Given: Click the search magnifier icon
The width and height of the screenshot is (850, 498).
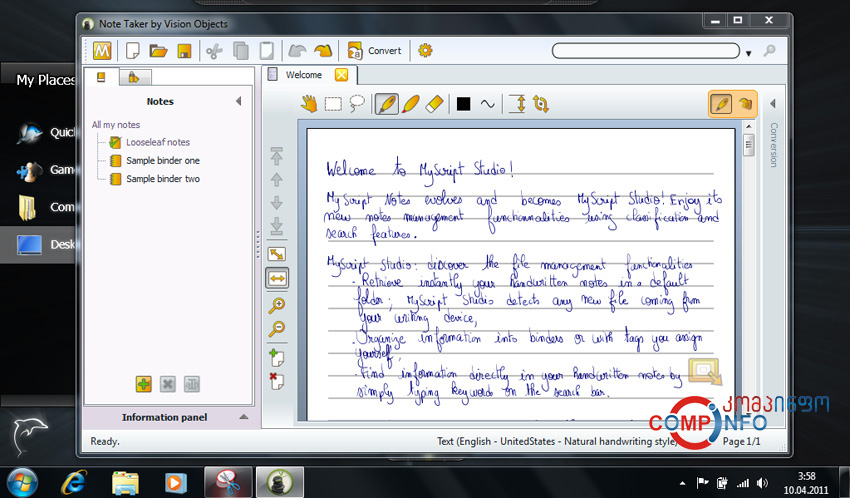Looking at the screenshot, I should point(769,51).
